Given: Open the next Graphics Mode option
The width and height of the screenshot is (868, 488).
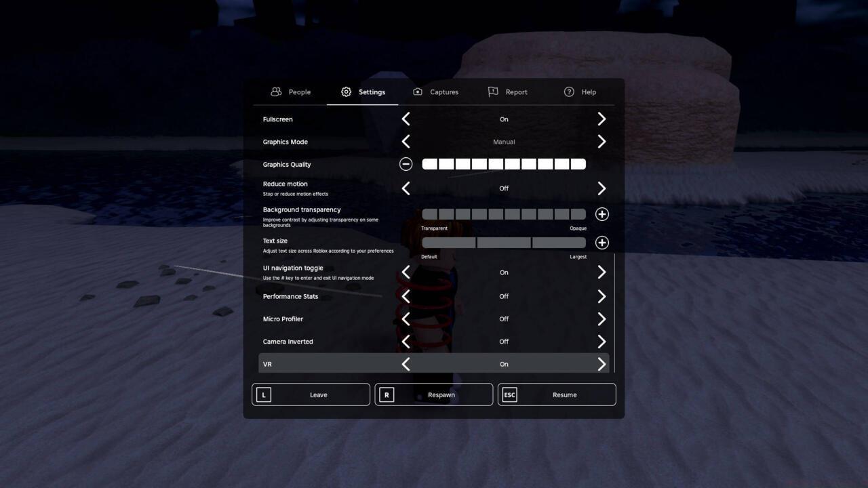Looking at the screenshot, I should pos(601,142).
